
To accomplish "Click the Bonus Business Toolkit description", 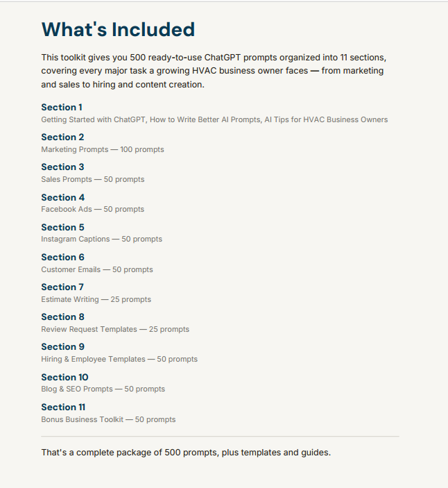I will pos(108,419).
